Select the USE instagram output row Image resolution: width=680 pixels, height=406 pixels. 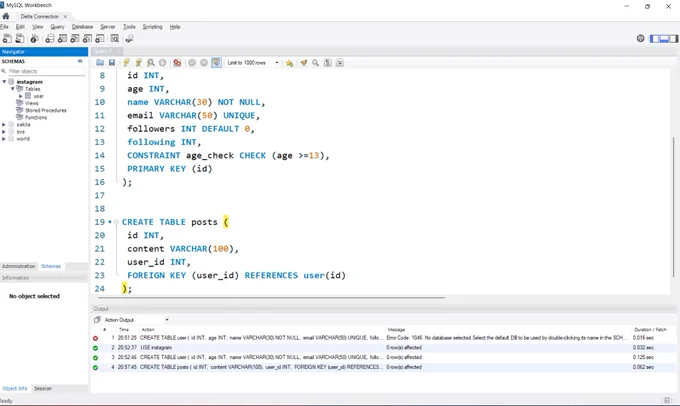coord(383,347)
